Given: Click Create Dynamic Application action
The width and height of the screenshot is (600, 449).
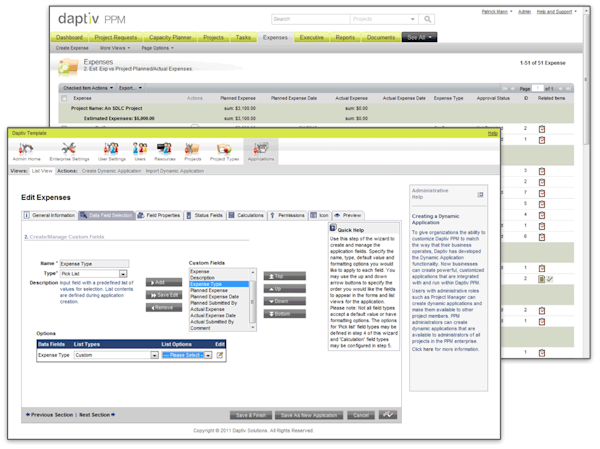Looking at the screenshot, I should point(111,171).
